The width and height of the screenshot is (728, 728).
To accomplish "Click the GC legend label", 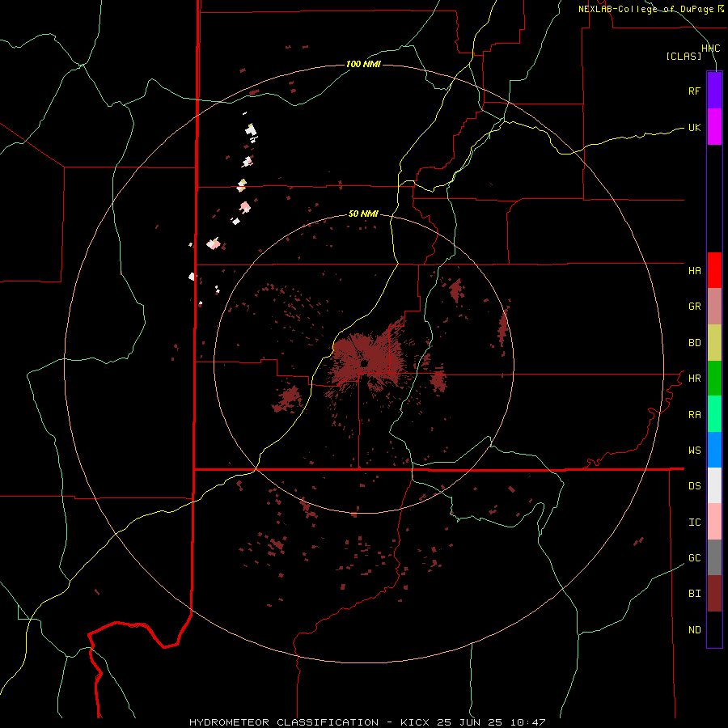I will pyautogui.click(x=694, y=558).
